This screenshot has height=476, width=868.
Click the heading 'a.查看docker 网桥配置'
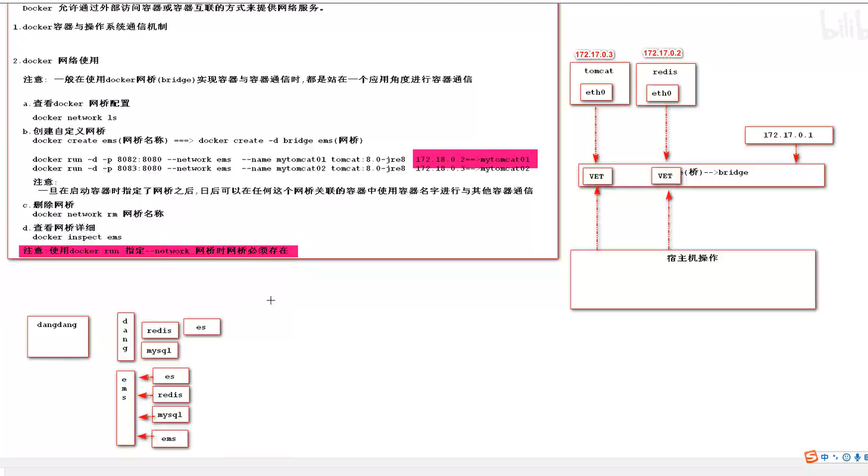pyautogui.click(x=76, y=104)
